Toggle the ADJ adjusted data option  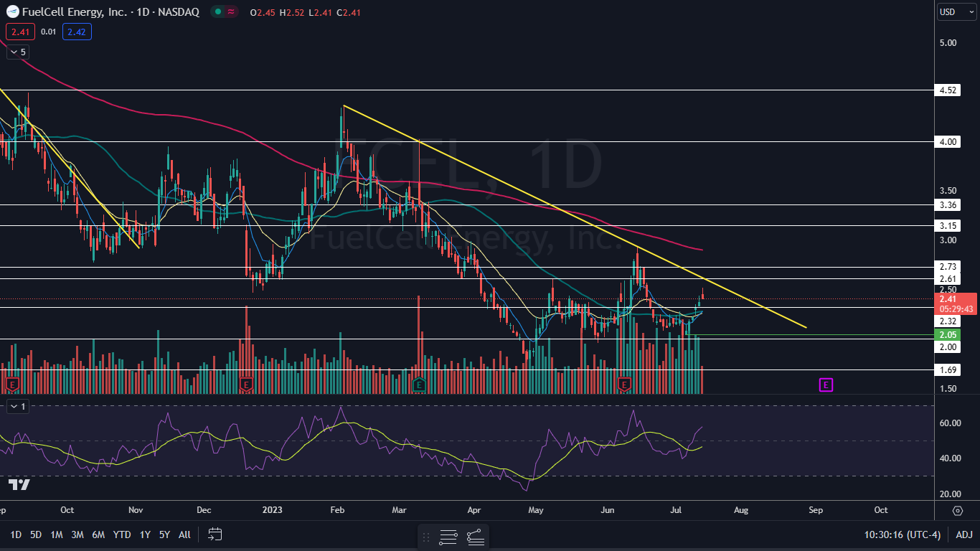point(964,534)
